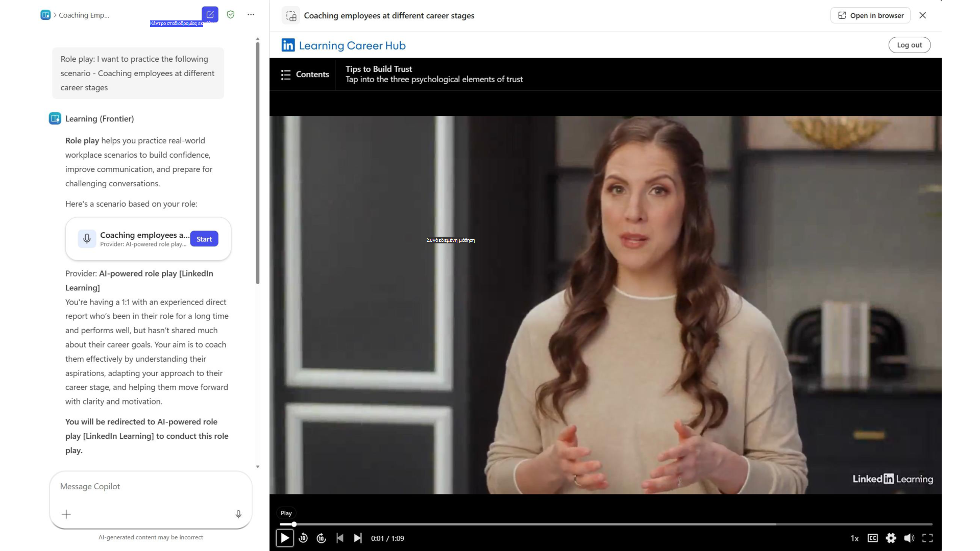The image size is (980, 551).
Task: Mute the video volume
Action: point(909,538)
